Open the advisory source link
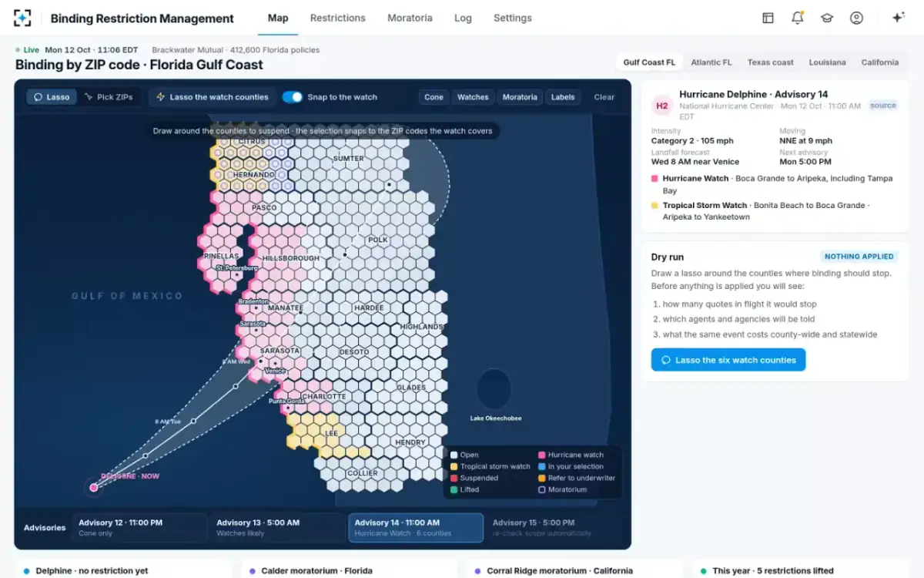 click(x=883, y=106)
